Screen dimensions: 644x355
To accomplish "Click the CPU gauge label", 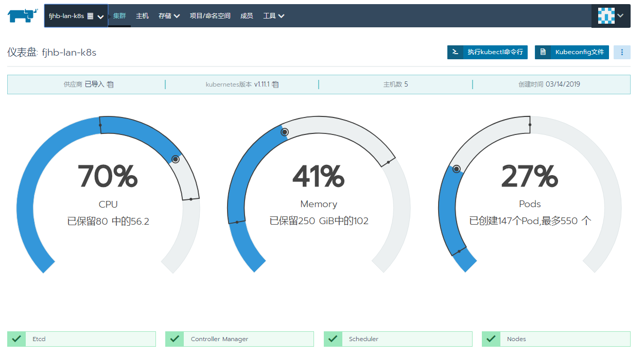I will point(108,204).
